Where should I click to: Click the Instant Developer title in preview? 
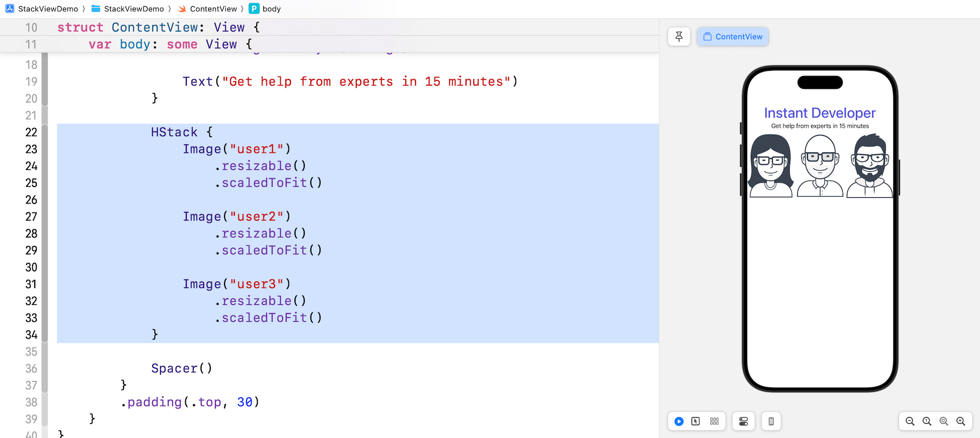[x=820, y=113]
